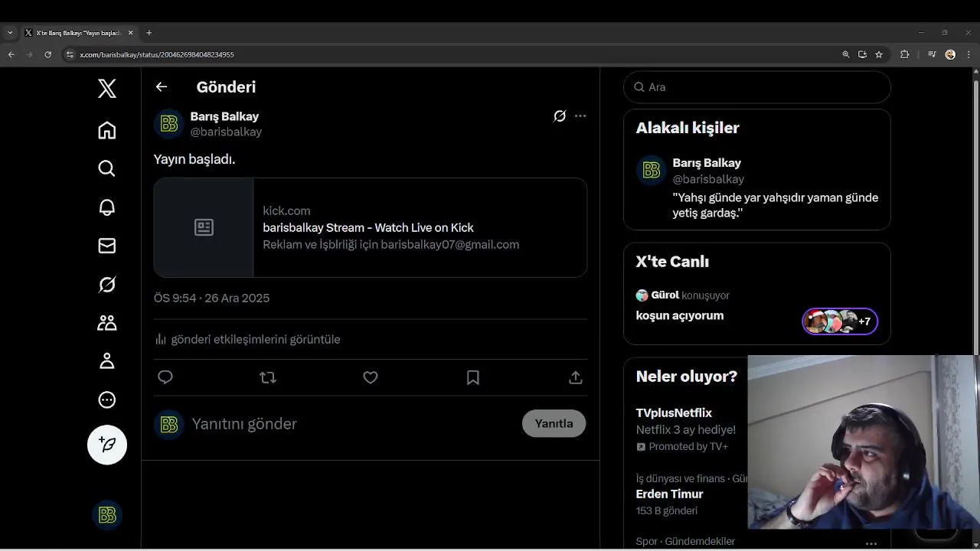Click the browser forward arrow
Viewport: 980px width, 551px height.
(29, 54)
